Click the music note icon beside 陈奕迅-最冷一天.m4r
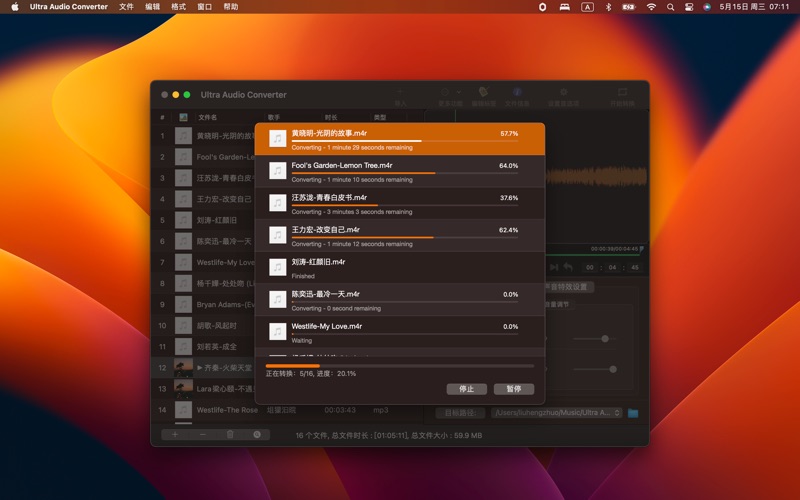 click(x=278, y=299)
